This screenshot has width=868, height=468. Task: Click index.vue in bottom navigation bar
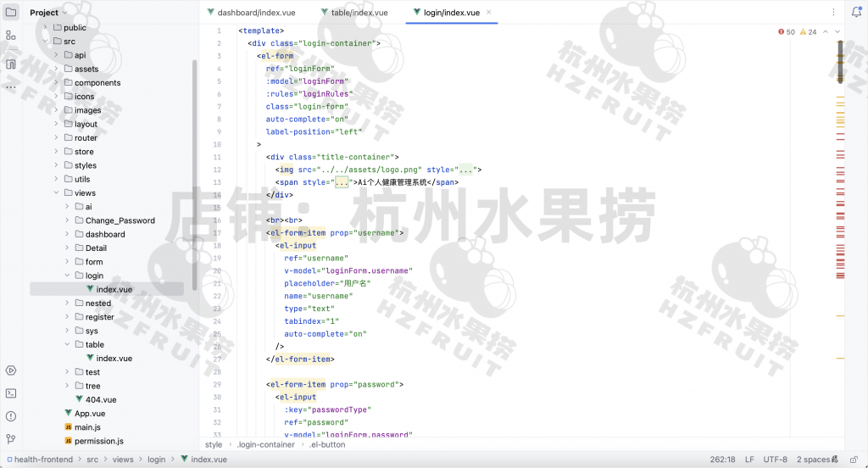[x=203, y=460]
